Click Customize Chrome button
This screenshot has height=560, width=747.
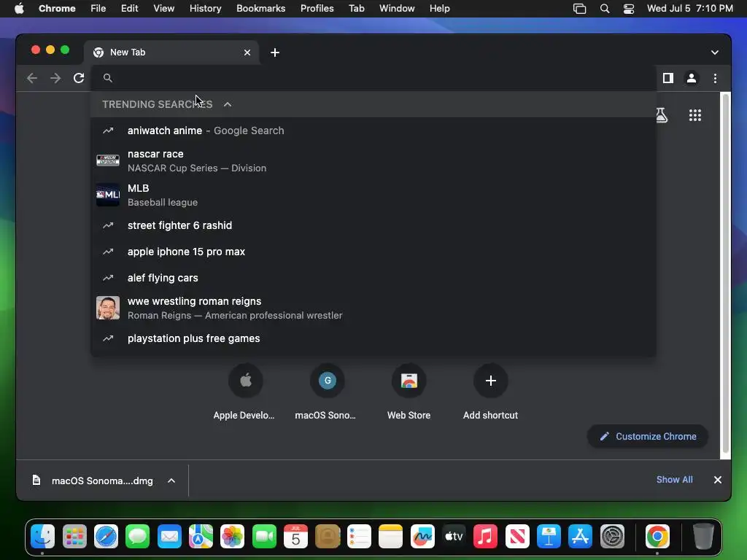(x=648, y=436)
